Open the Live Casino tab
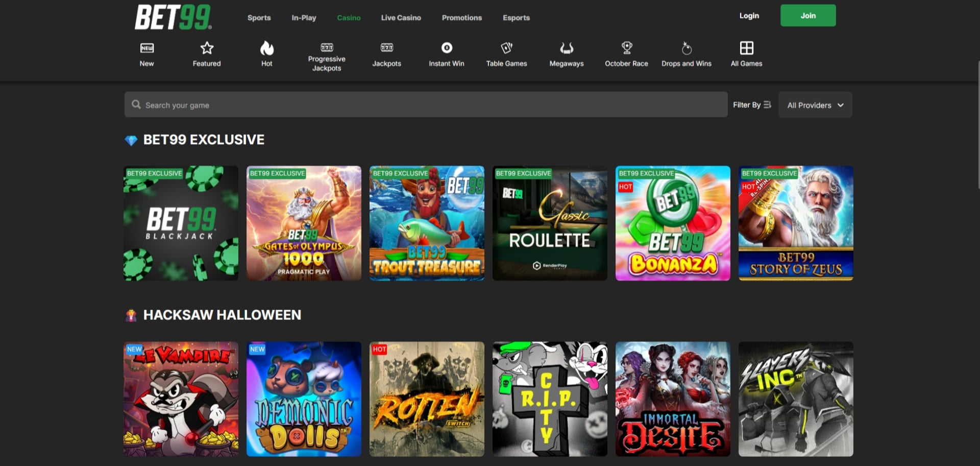980x466 pixels. pos(401,18)
